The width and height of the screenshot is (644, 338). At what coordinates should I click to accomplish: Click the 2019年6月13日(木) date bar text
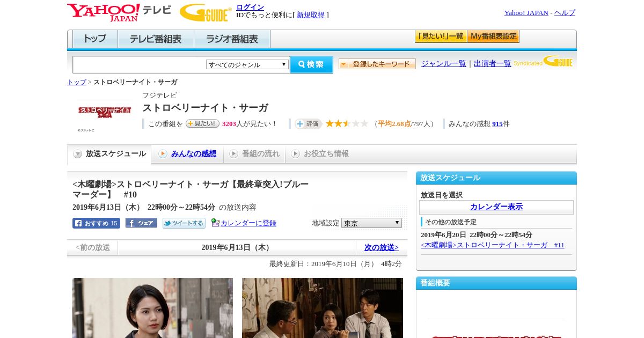coord(237,247)
